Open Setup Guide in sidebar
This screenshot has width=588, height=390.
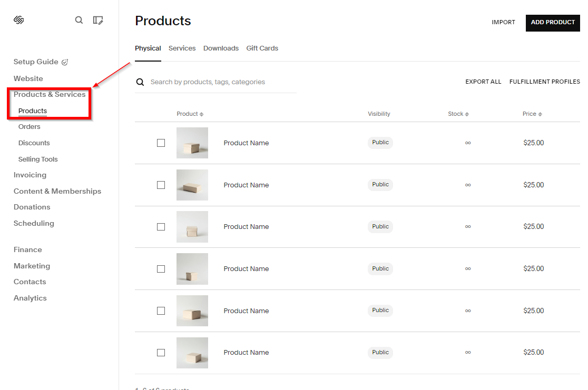36,62
